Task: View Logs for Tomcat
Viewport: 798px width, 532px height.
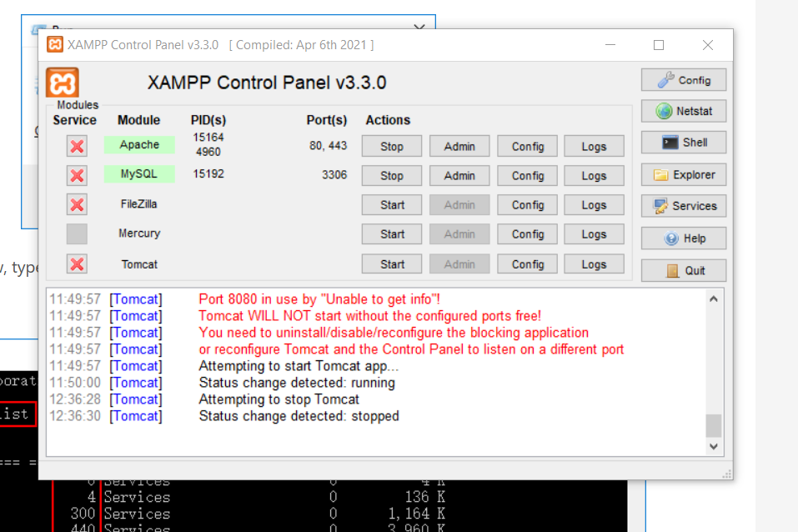Action: [594, 263]
